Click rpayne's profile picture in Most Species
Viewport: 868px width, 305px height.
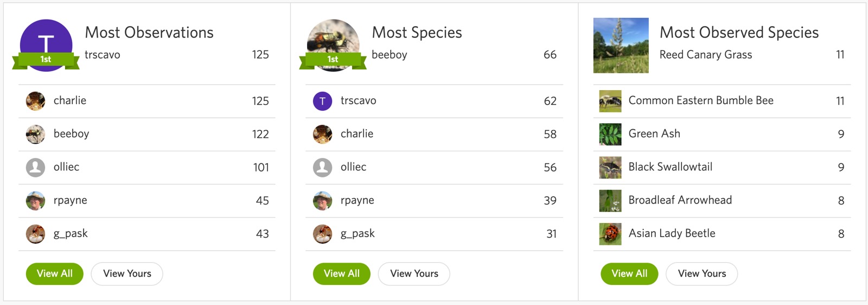(x=322, y=201)
